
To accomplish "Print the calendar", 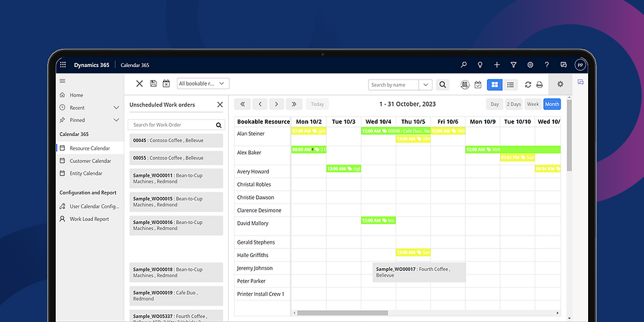I will click(540, 85).
